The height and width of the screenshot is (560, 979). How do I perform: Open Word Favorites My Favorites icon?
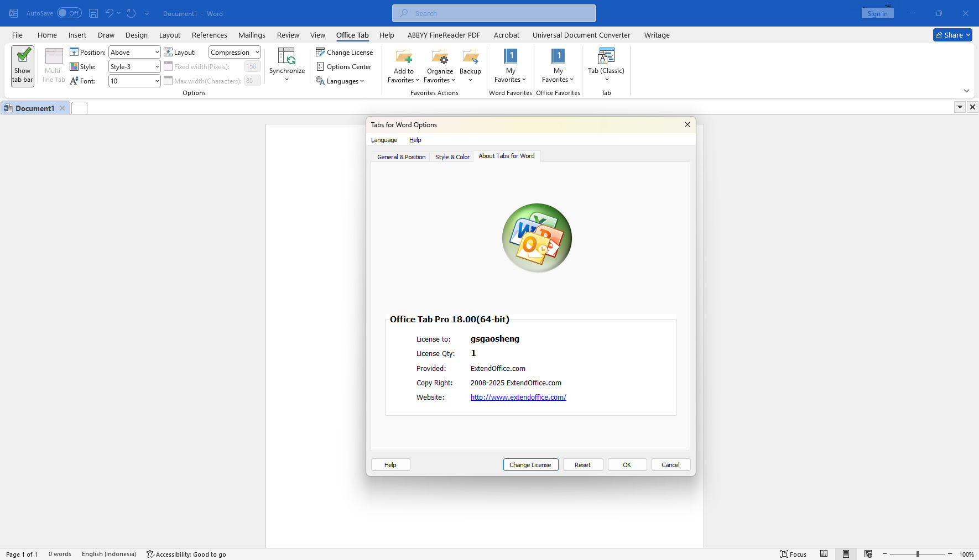tap(510, 57)
